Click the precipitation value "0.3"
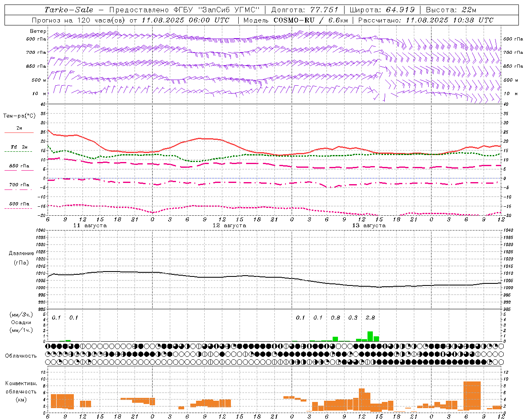The width and height of the screenshot is (525, 420). coord(353,317)
